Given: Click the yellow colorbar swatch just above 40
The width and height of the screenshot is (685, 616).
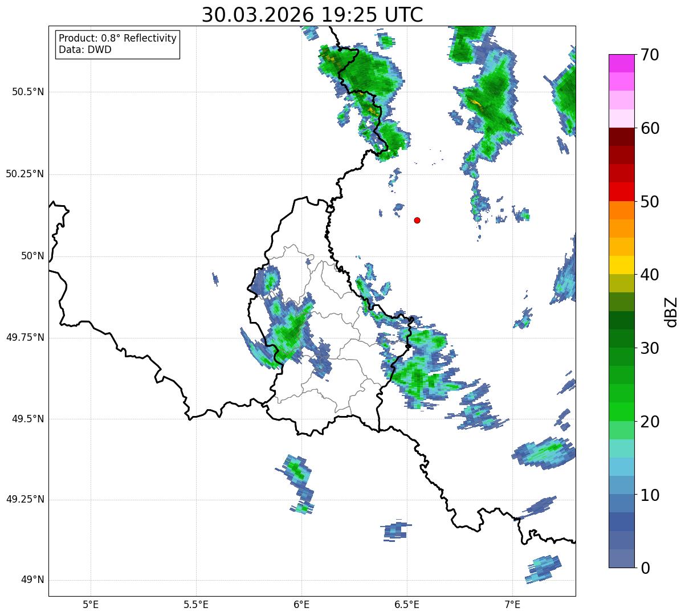Looking at the screenshot, I should tap(622, 265).
